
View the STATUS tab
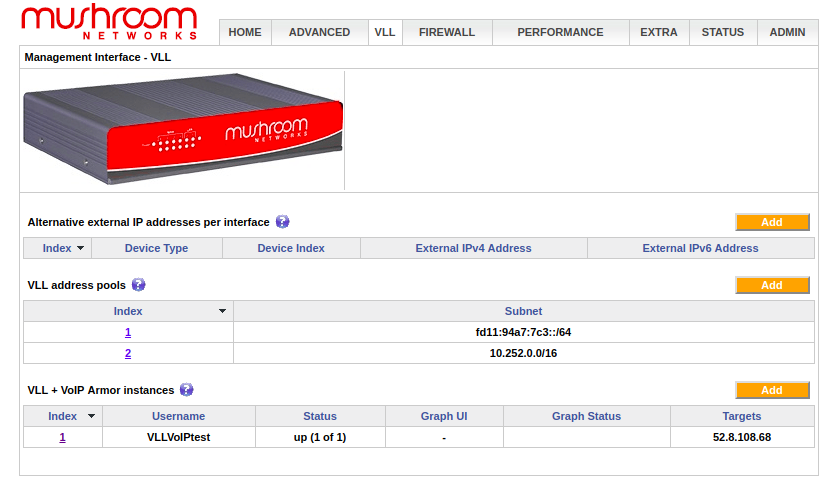tap(723, 32)
